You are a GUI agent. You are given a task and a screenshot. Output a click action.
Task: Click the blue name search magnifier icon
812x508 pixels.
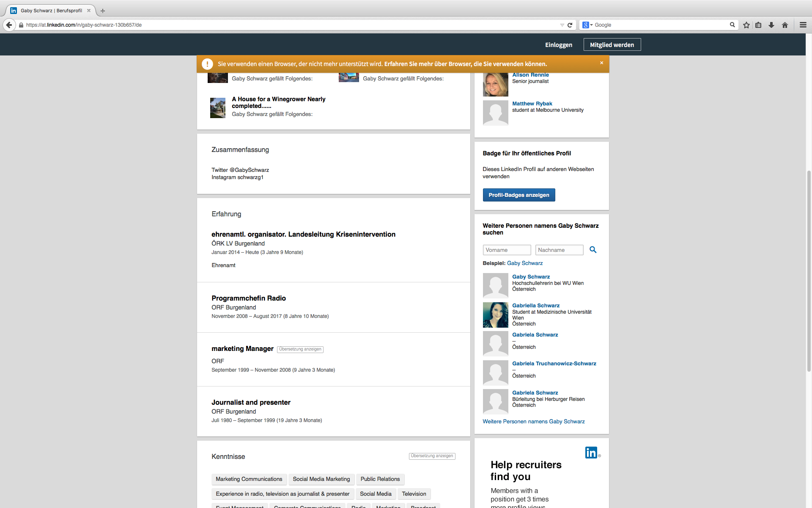593,250
